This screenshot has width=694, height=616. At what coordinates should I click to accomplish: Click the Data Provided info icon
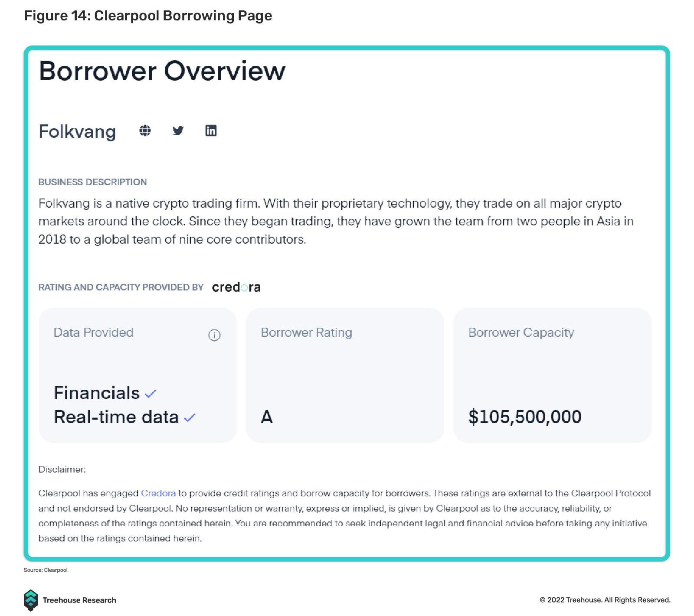[x=214, y=335]
